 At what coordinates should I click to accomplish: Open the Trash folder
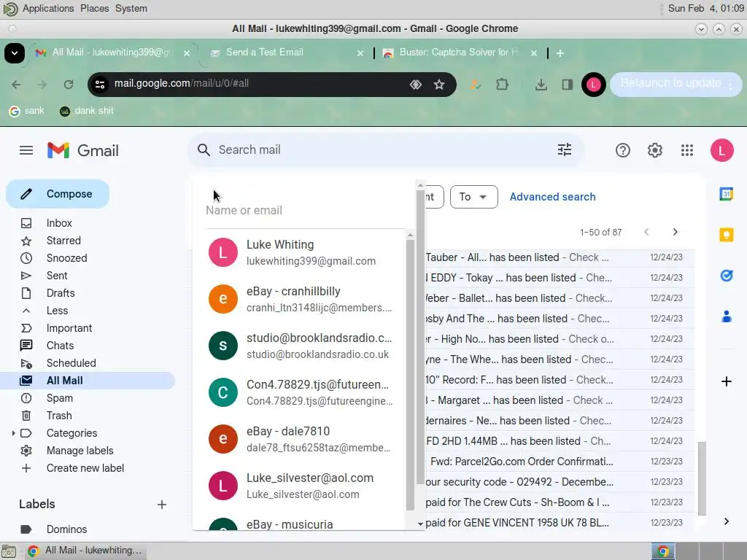(x=59, y=416)
